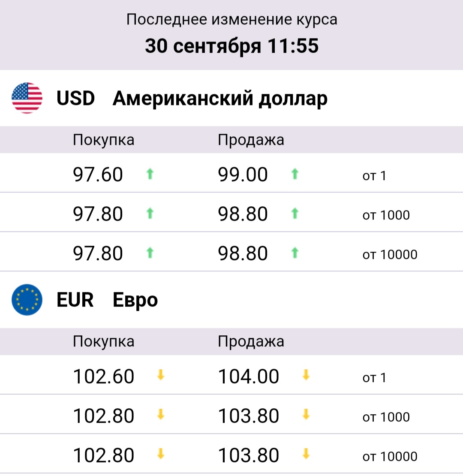The width and height of the screenshot is (463, 476).
Task: Tap the EUR sell rate 104.00
Action: [249, 377]
